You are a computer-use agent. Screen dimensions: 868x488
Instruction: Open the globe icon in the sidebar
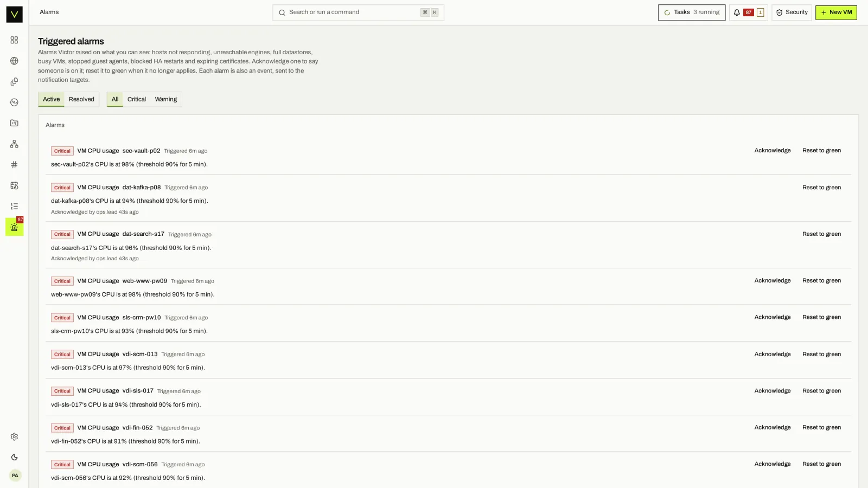[x=14, y=61]
